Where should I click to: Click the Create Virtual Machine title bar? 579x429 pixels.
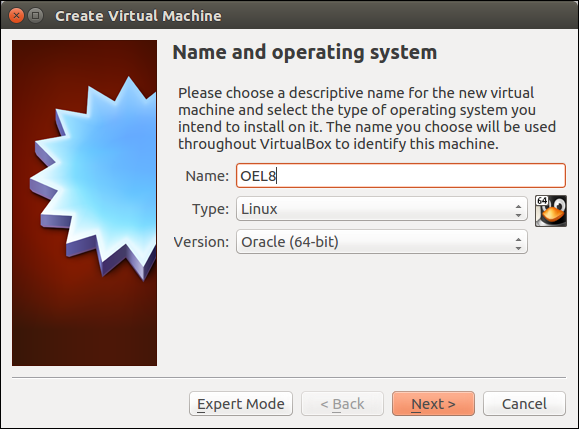point(290,15)
